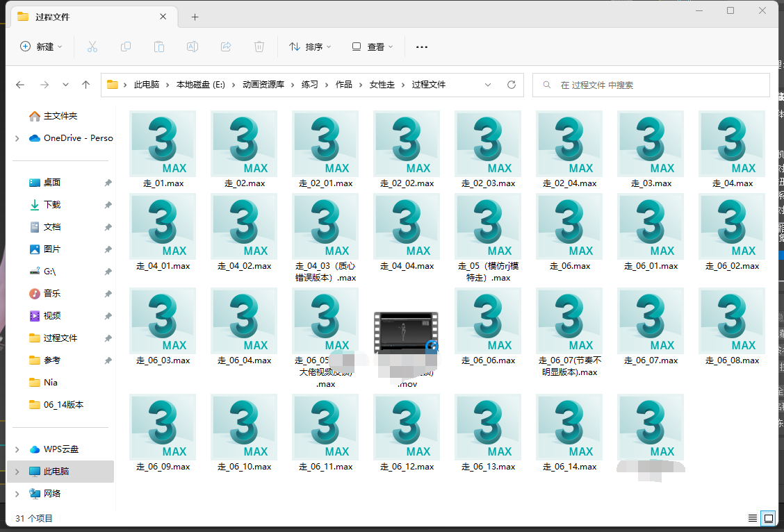
Task: Select file name 走_05（模仿rj模特走）.max
Action: click(x=489, y=272)
